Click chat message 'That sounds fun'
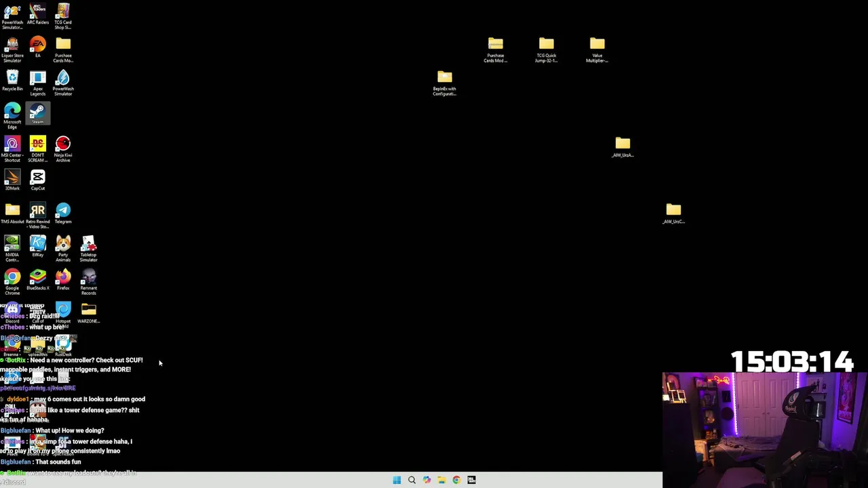Image resolution: width=868 pixels, height=488 pixels. pos(58,462)
